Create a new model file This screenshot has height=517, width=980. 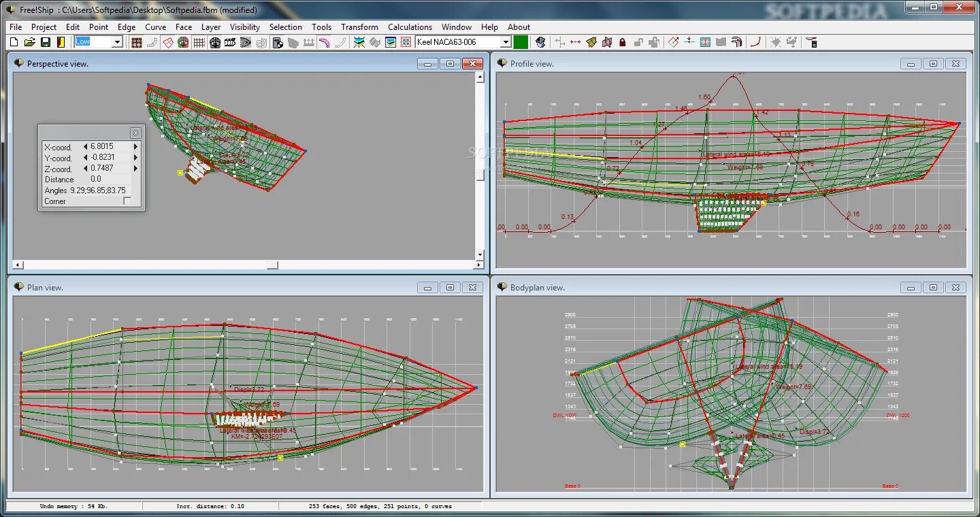point(14,41)
